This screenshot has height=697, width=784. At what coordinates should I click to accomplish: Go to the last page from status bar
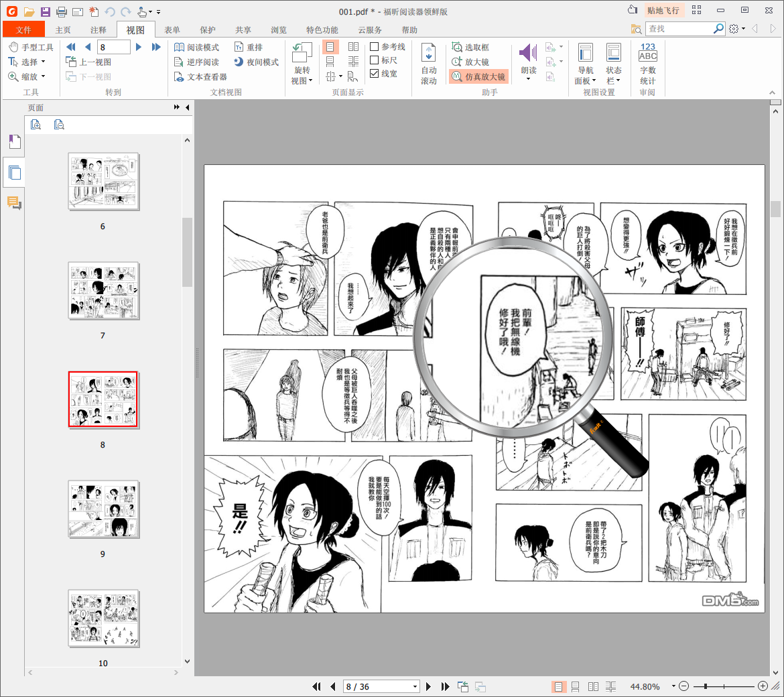pos(445,686)
